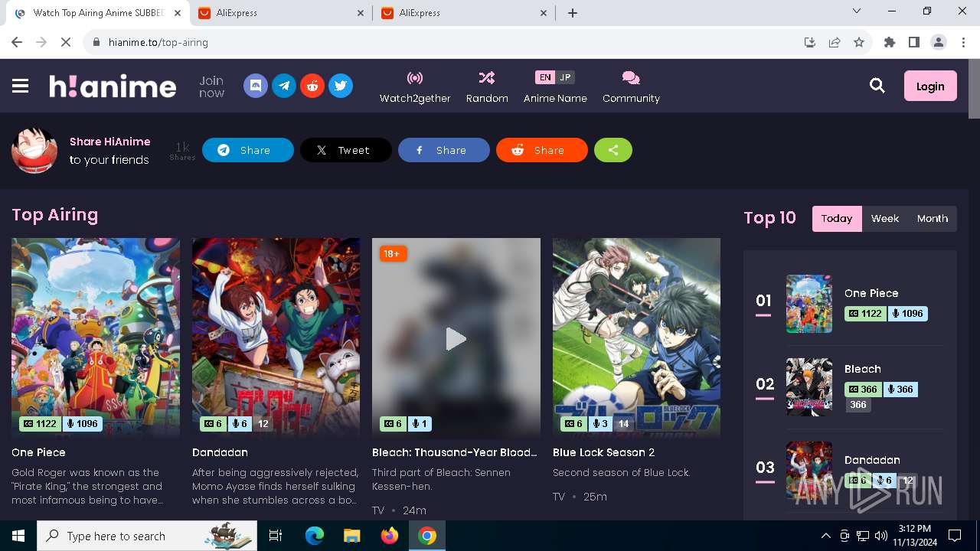Show hidden system tray icons

pos(825,536)
